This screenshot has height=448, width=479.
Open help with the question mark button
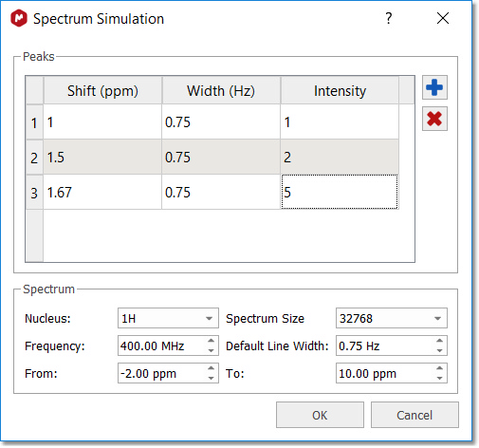click(x=389, y=18)
